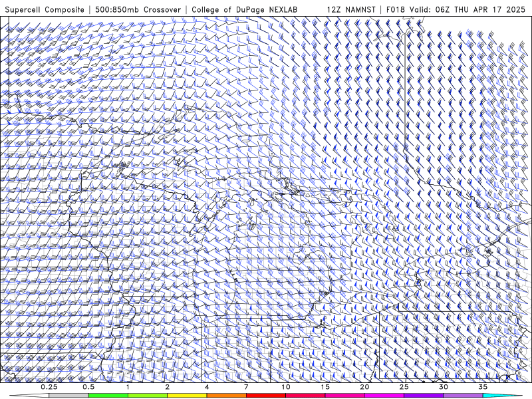The height and width of the screenshot is (399, 532).
Task: Select the cyan above-35 color bar arrow
Action: point(502,396)
